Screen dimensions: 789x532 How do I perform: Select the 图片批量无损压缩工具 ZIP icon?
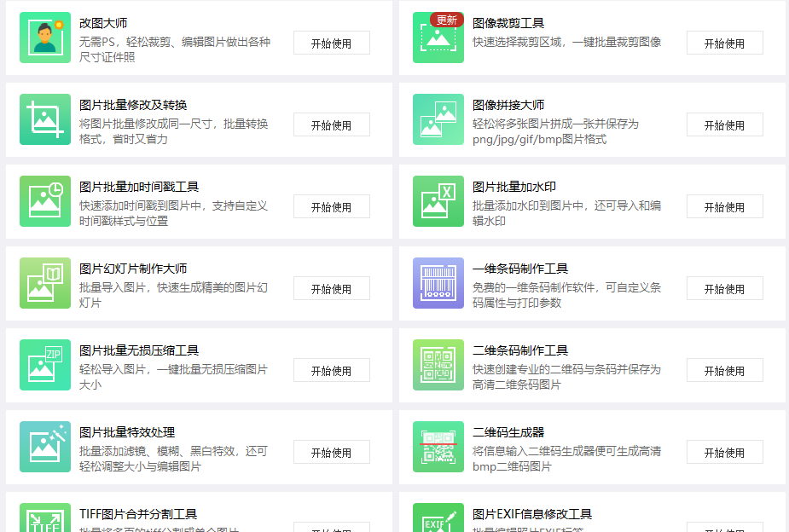[x=45, y=365]
